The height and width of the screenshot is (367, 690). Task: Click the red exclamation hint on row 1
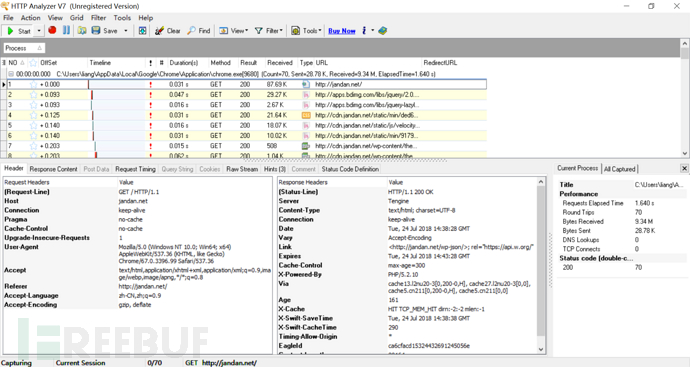click(x=150, y=84)
